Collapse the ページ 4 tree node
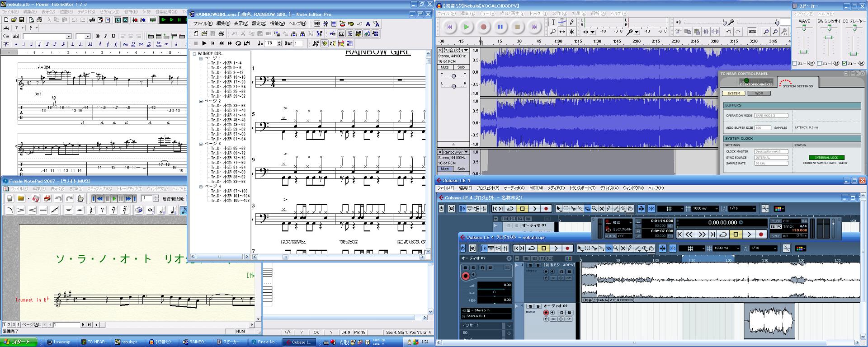This screenshot has width=868, height=347. [201, 186]
